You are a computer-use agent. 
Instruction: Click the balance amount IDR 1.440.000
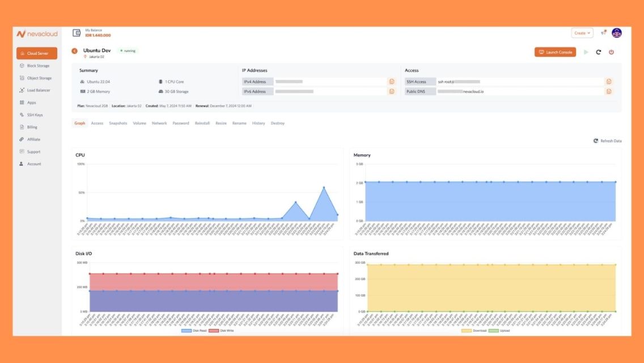(x=98, y=35)
